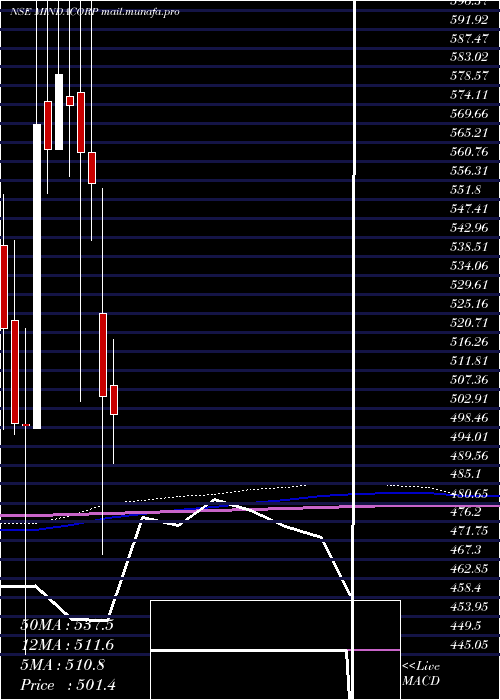The height and width of the screenshot is (700, 500).
Task: Click the Price : 501.4 label
Action: (x=68, y=685)
